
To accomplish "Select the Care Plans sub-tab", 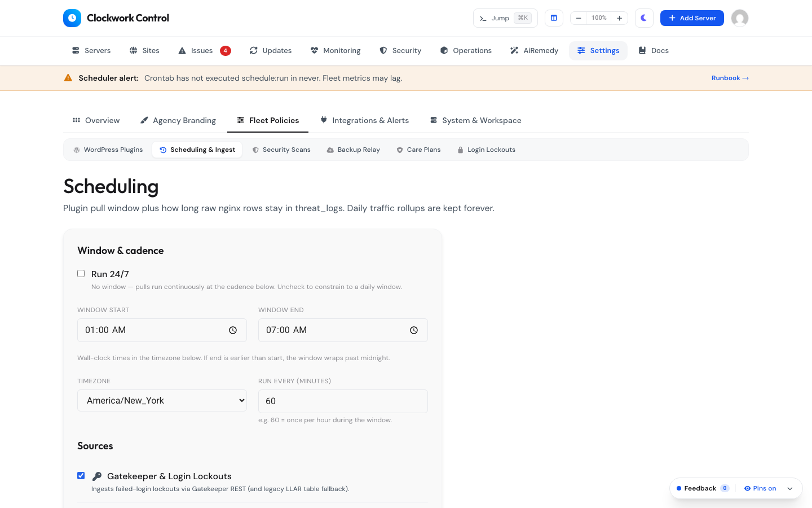I will coord(418,150).
